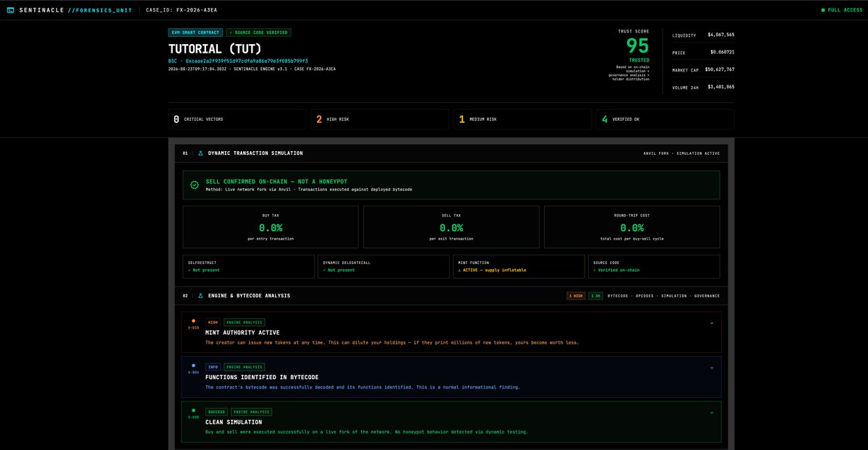The width and height of the screenshot is (868, 450).
Task: Click the V-010 finding ID
Action: point(193,328)
